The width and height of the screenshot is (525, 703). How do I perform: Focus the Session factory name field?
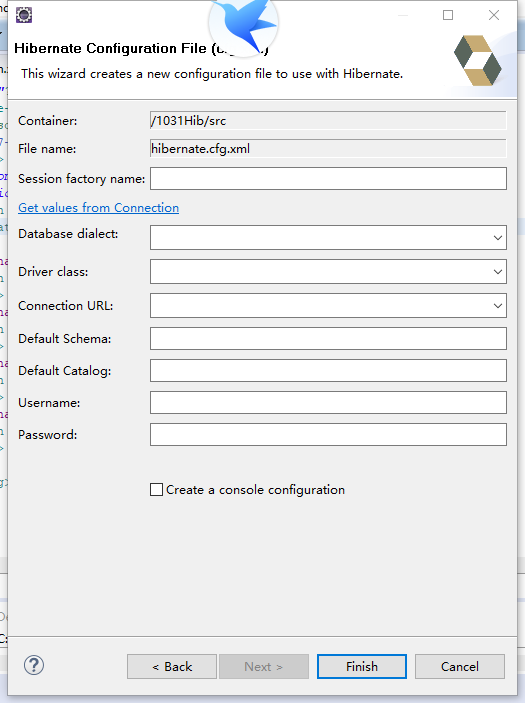click(328, 178)
